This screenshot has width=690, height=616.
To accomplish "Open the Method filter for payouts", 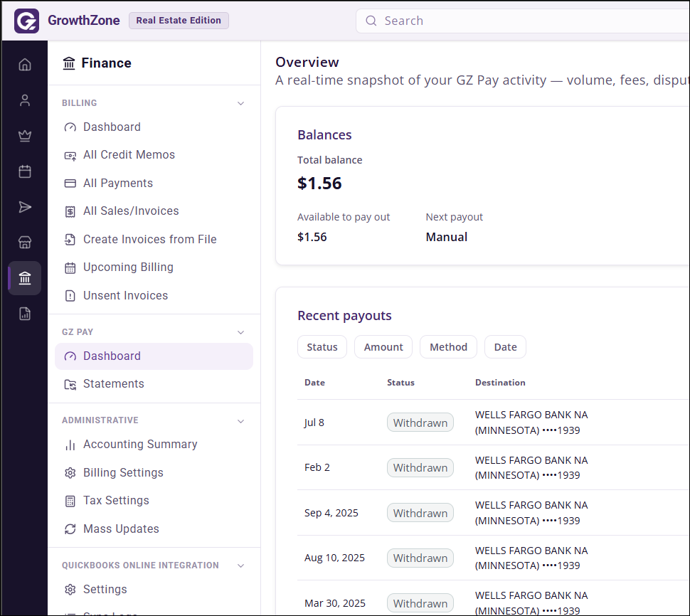I will pyautogui.click(x=448, y=346).
